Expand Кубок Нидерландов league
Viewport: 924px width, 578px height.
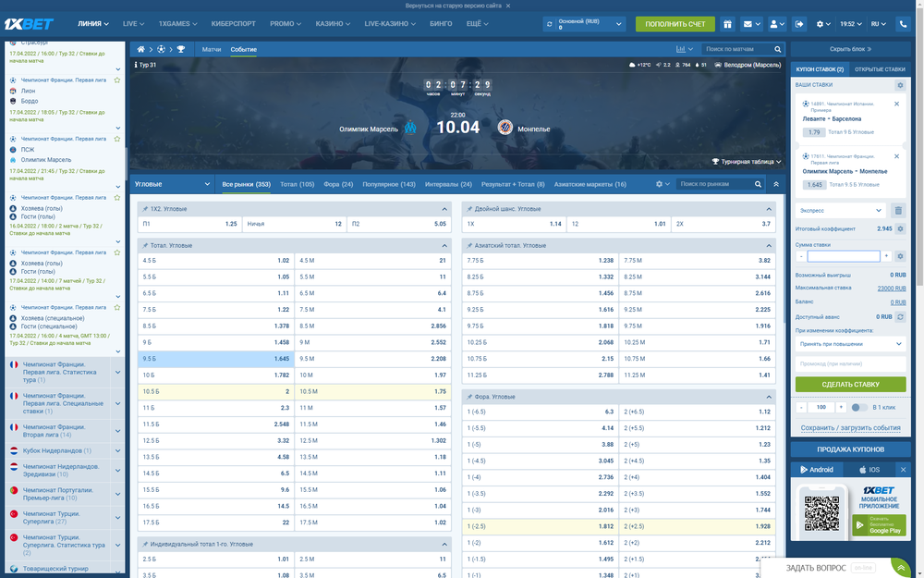click(118, 450)
